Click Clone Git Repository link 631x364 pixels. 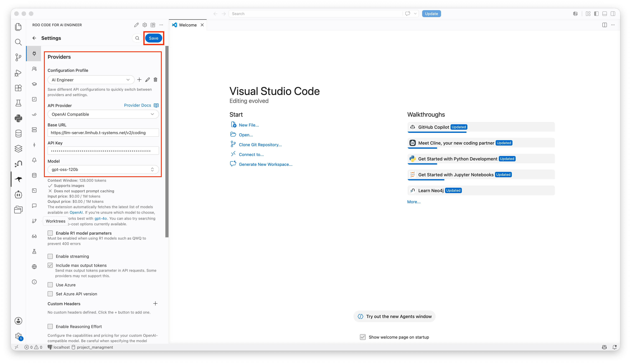click(260, 145)
